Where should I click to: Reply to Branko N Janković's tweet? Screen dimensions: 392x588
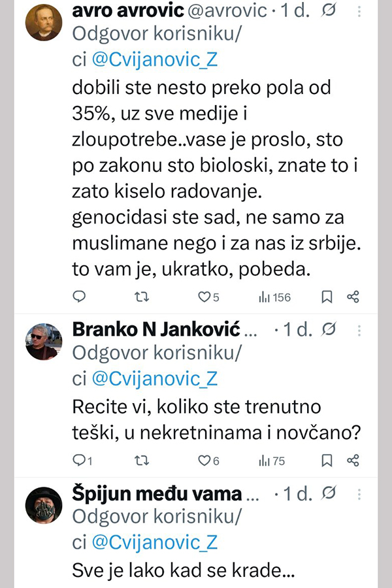point(79,461)
